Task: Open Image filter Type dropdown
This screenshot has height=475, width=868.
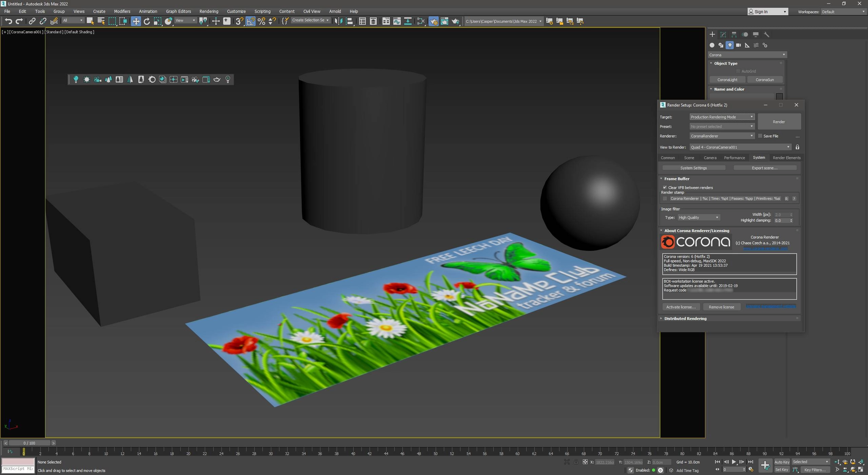Action: [698, 217]
